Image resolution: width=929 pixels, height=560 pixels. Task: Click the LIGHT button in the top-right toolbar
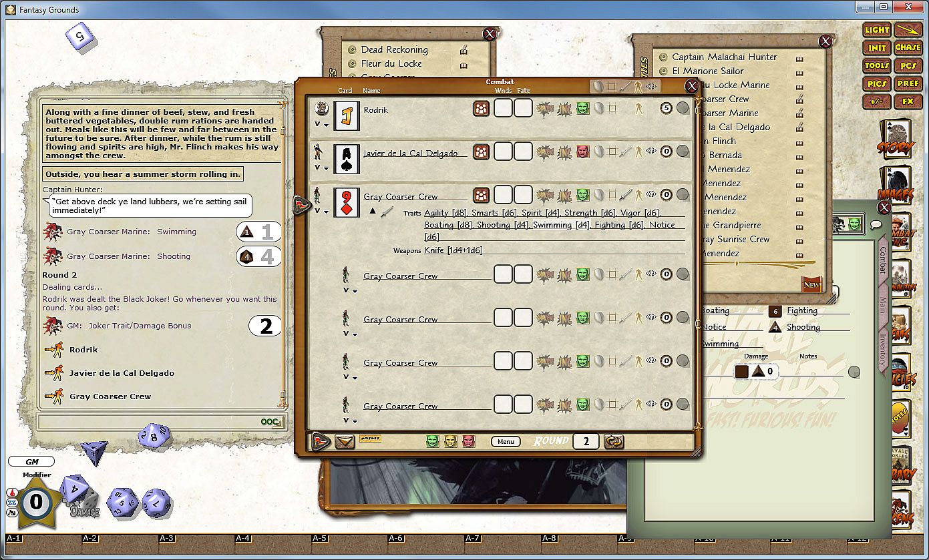coord(877,30)
